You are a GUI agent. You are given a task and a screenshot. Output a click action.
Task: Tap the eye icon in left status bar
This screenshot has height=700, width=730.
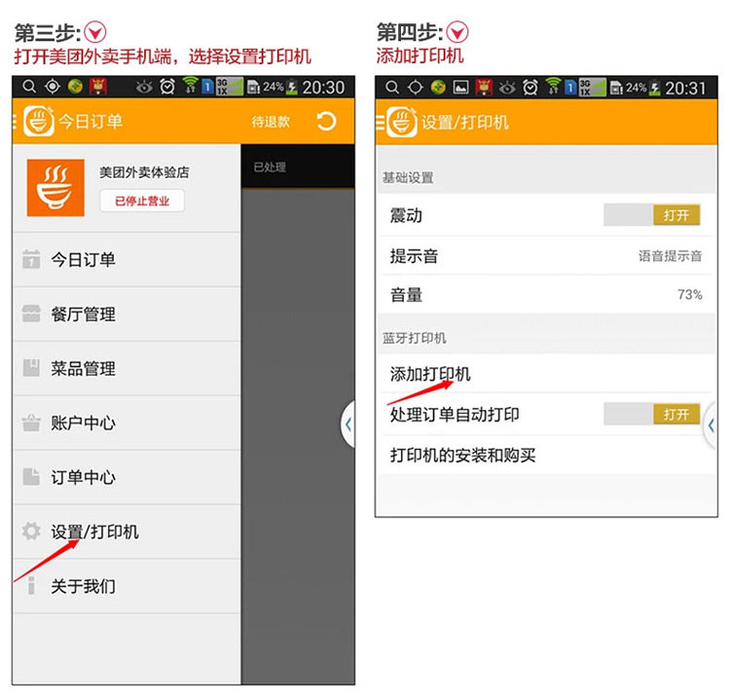point(144,87)
